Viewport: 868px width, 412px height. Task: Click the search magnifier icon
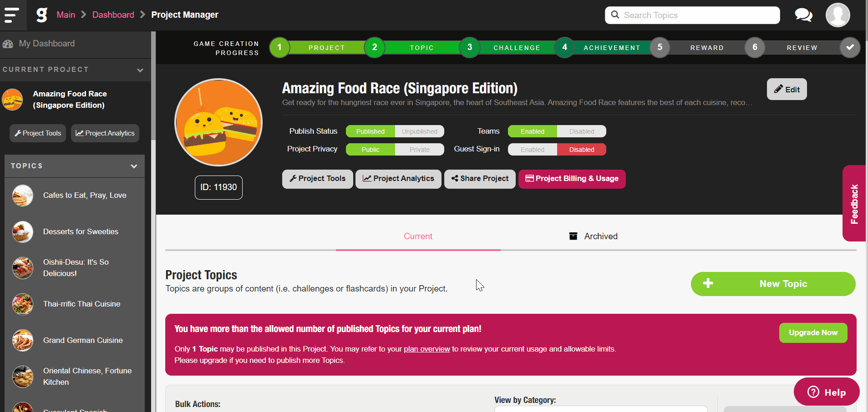pyautogui.click(x=615, y=15)
